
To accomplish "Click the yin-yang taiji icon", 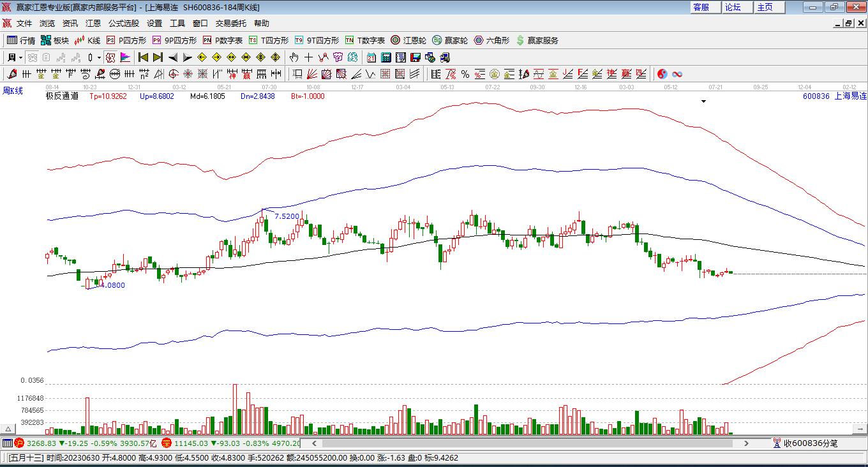I will [662, 74].
